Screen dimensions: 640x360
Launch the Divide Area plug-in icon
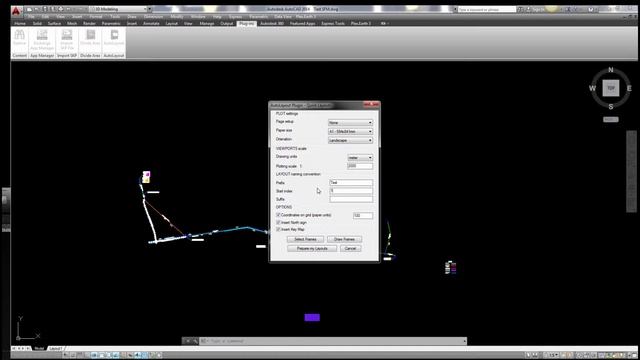click(90, 37)
